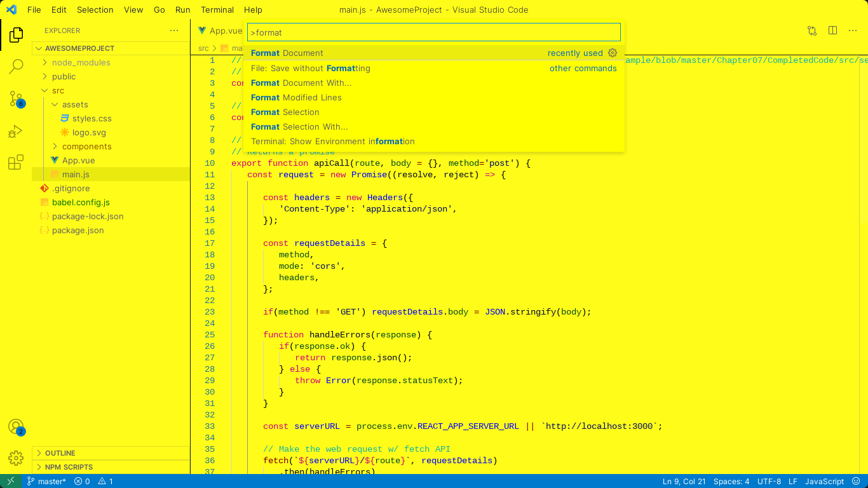The image size is (868, 488).
Task: Choose Format Modified Lines command
Action: 434,97
